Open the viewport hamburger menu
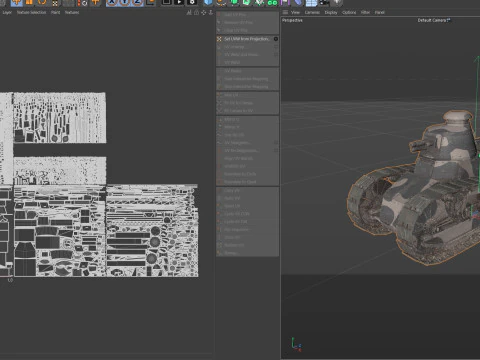 [x=285, y=12]
